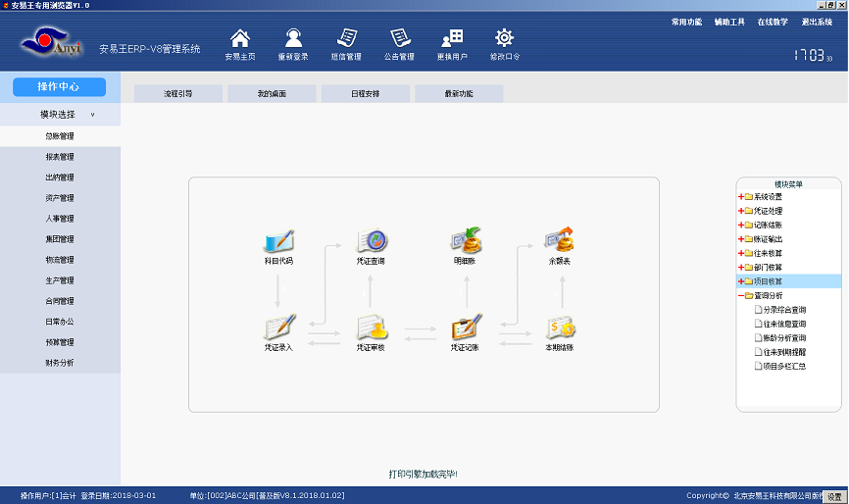Select the 预算管理 module
849x504 pixels.
[60, 342]
